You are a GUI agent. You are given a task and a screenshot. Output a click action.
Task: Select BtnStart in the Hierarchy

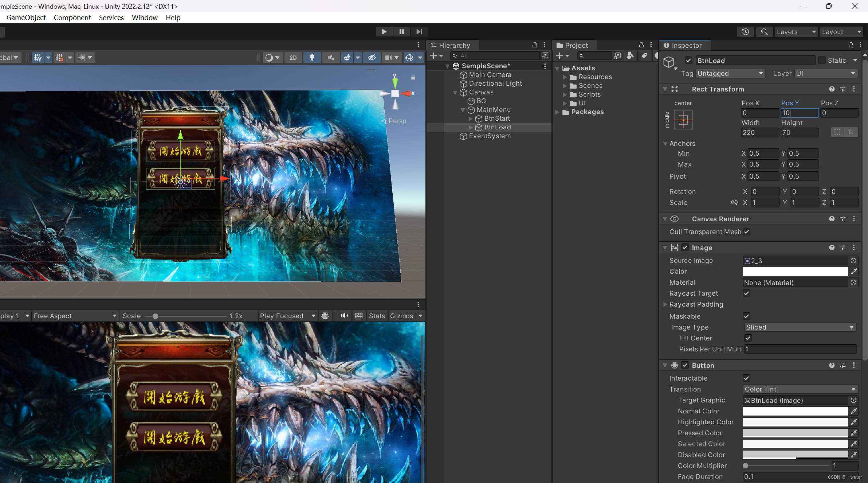[x=497, y=118]
